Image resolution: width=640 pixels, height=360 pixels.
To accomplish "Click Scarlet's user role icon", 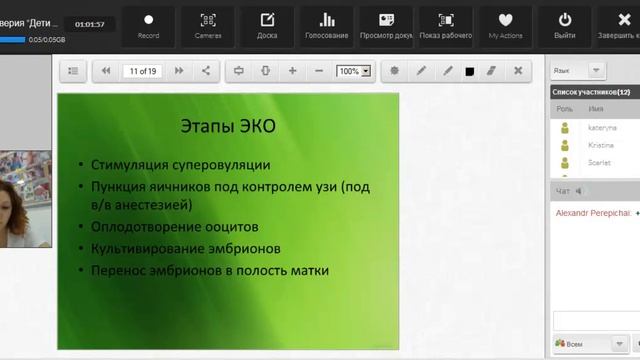I will (x=565, y=163).
